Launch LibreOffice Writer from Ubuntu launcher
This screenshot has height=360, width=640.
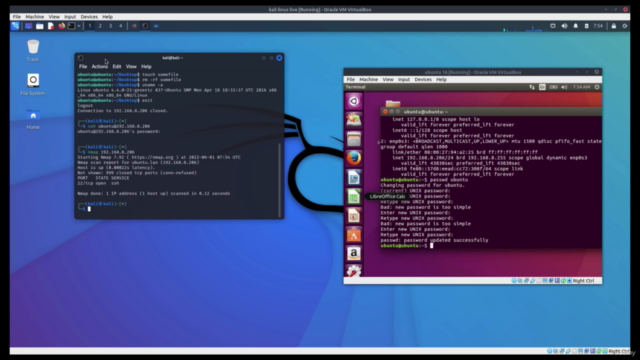point(354,177)
